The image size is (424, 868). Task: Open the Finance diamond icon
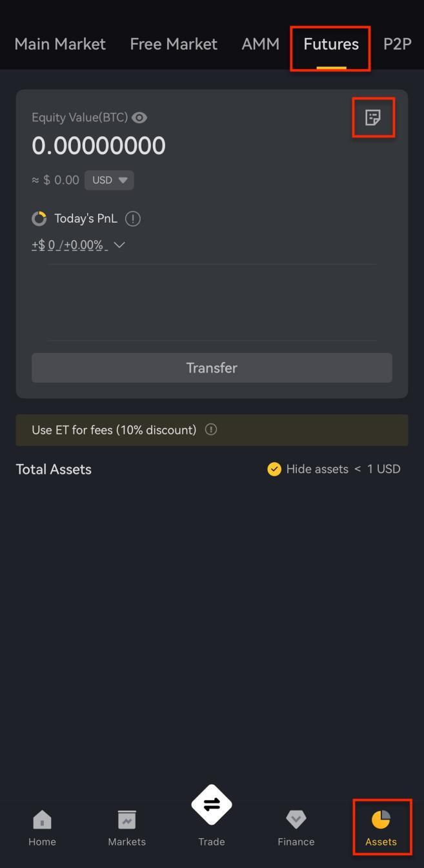296,820
